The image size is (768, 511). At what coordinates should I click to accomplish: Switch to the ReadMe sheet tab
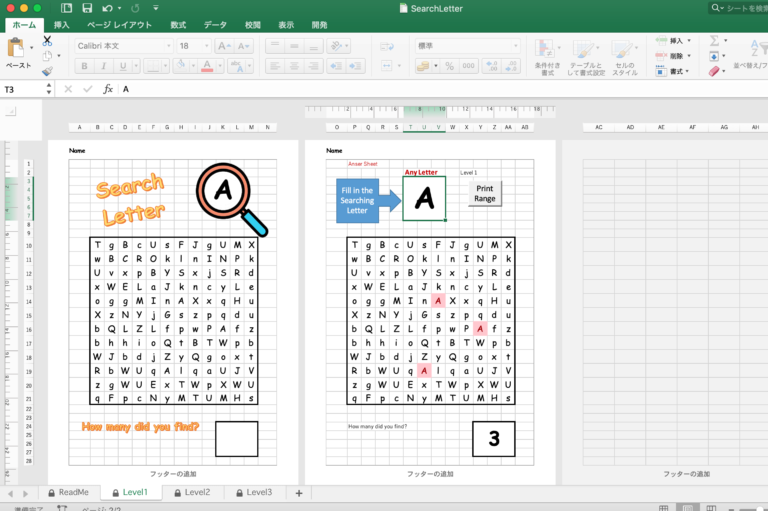tap(69, 492)
